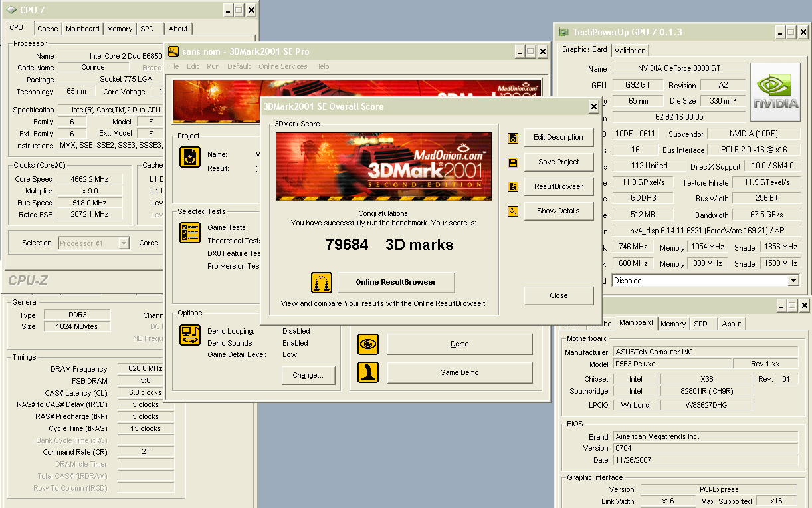Switch to the Memory tab in top CPU-Z

tap(120, 29)
